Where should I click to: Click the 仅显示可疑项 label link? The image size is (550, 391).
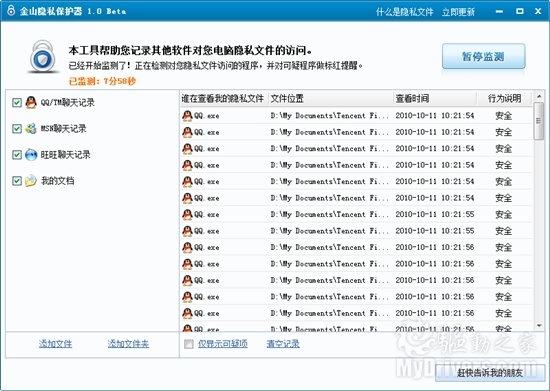tap(223, 344)
